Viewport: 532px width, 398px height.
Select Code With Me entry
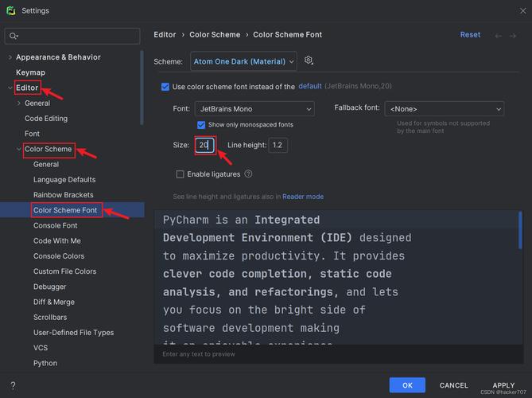(x=57, y=240)
